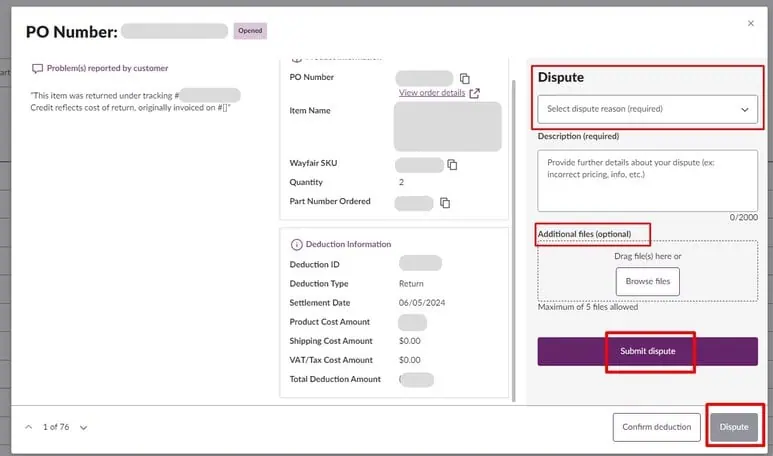Viewport: 773px width, 456px height.
Task: Click the Shipping Cost Amount $0.00 value
Action: [x=409, y=341]
